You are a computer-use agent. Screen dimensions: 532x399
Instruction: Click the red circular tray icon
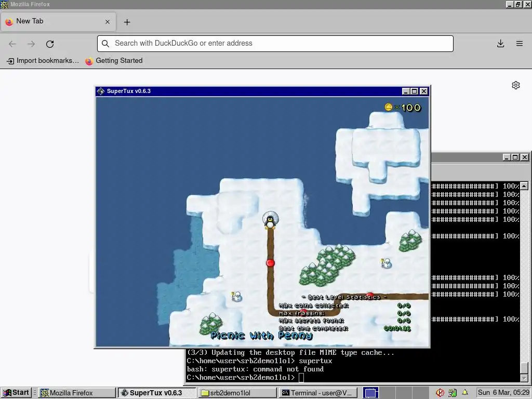click(440, 393)
